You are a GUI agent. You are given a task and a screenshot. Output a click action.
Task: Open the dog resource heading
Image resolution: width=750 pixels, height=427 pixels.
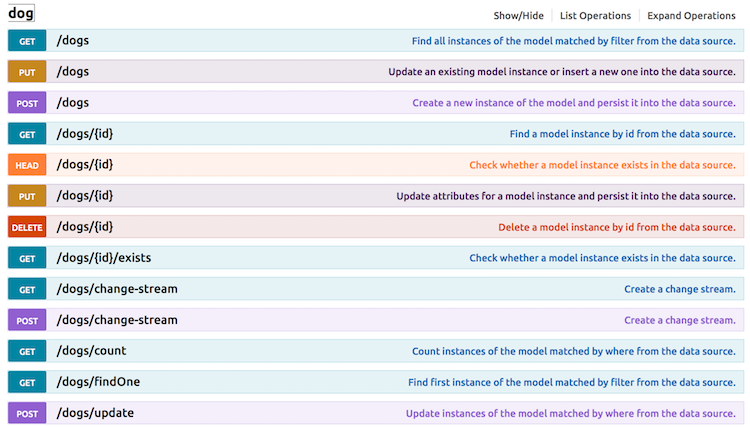(x=21, y=13)
